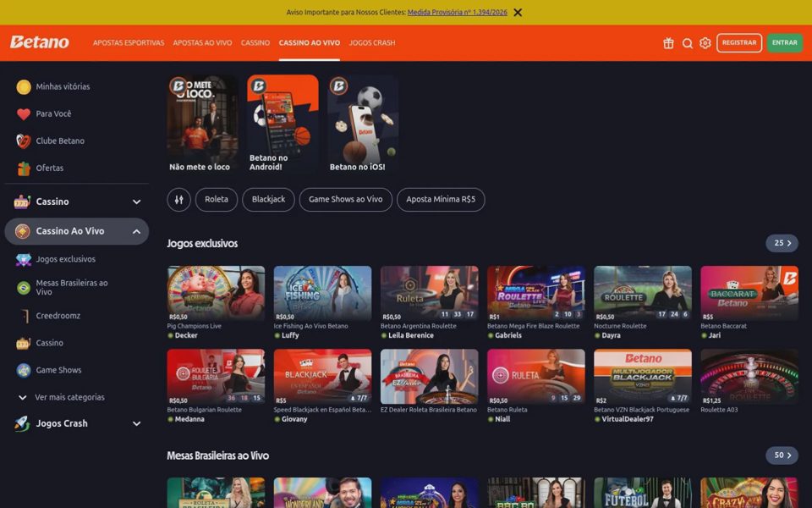Filter by Game Shows ao Vivo chip
812x508 pixels.
pyautogui.click(x=345, y=200)
